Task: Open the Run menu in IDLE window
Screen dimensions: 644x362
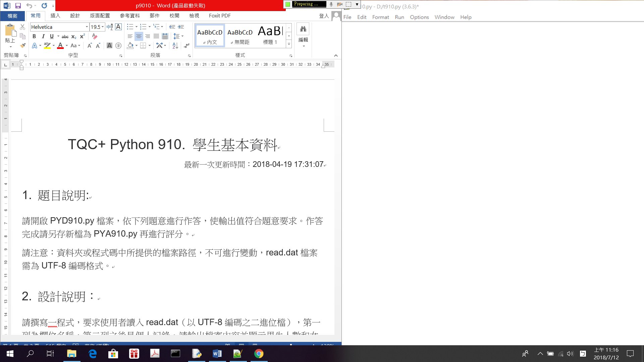Action: 399,17
